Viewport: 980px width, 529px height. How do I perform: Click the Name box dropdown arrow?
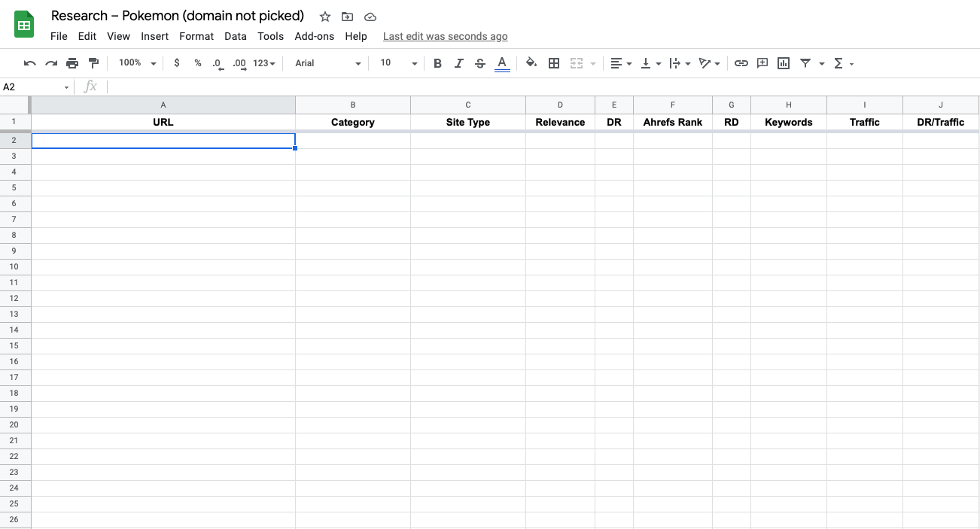click(66, 88)
